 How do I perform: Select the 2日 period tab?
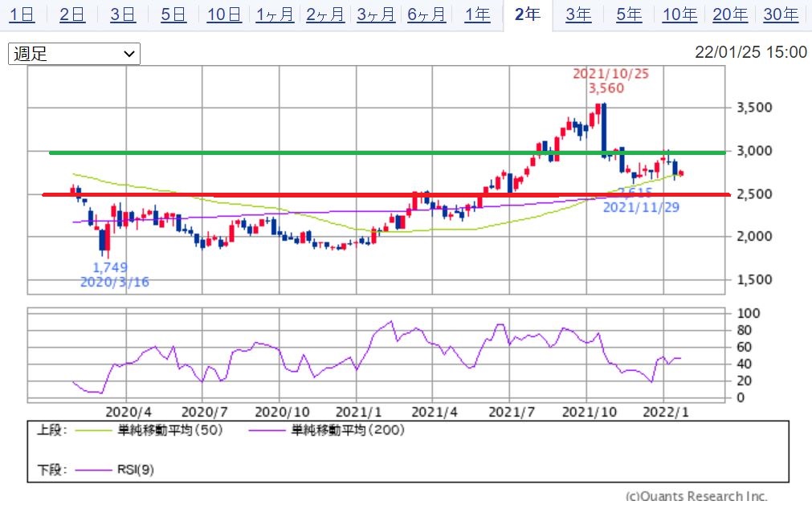72,14
